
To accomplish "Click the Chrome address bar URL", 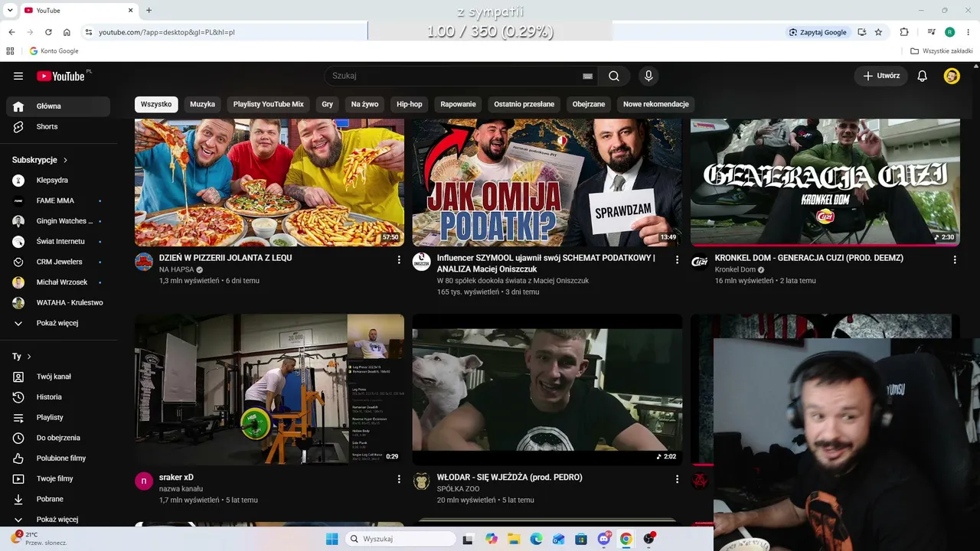I will [167, 32].
